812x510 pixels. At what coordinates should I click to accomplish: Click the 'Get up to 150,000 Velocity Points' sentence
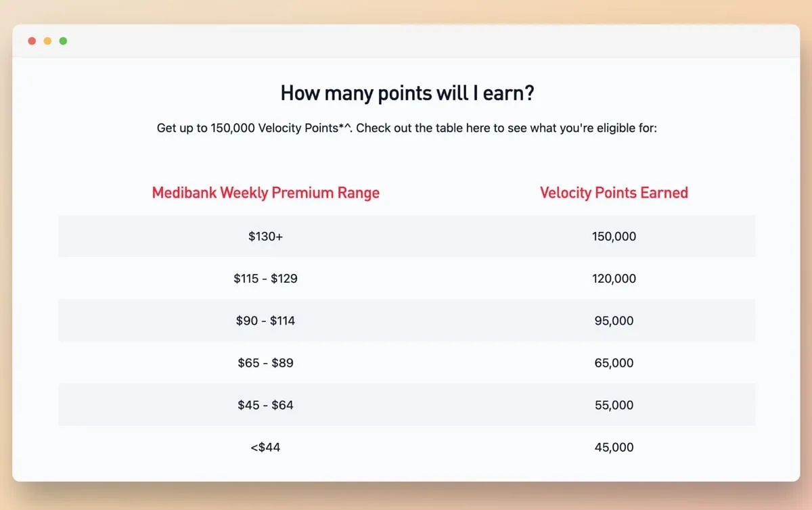[x=407, y=128]
